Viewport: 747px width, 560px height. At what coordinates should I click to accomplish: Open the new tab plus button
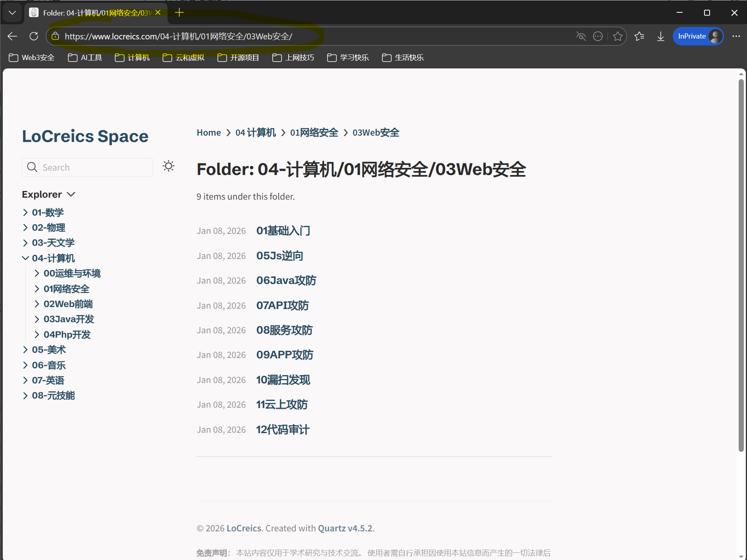(x=179, y=13)
